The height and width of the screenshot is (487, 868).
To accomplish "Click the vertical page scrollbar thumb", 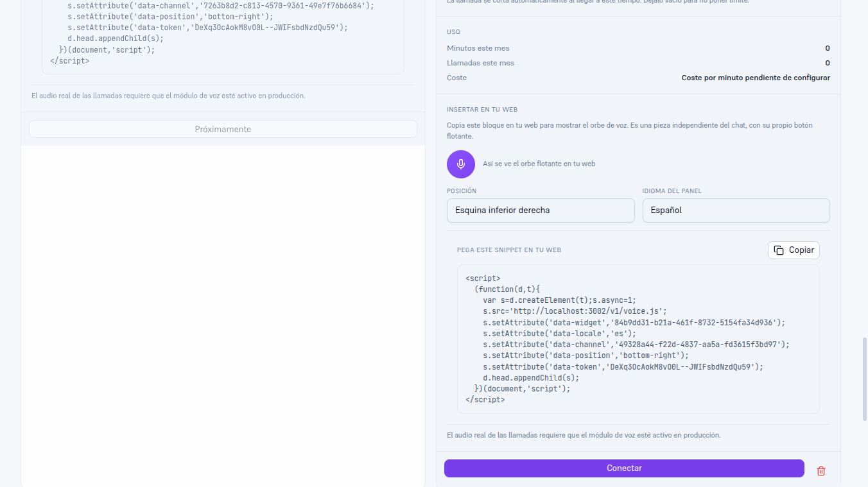I will [x=864, y=379].
